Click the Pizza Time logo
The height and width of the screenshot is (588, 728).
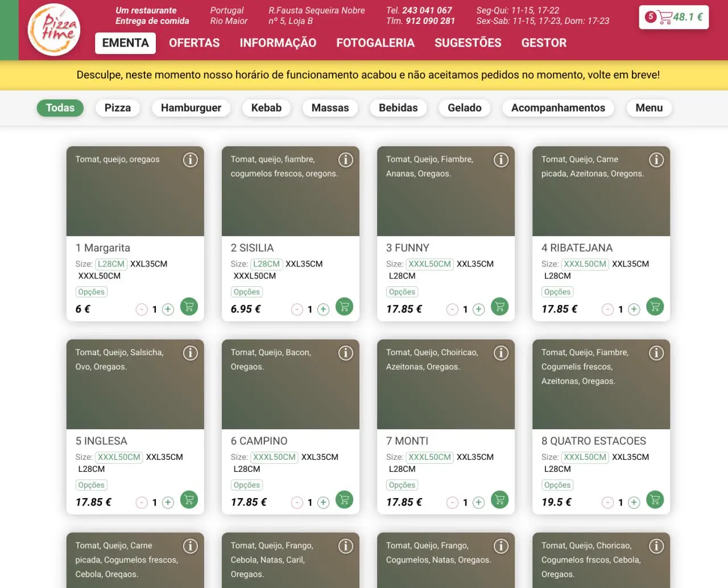[x=54, y=30]
